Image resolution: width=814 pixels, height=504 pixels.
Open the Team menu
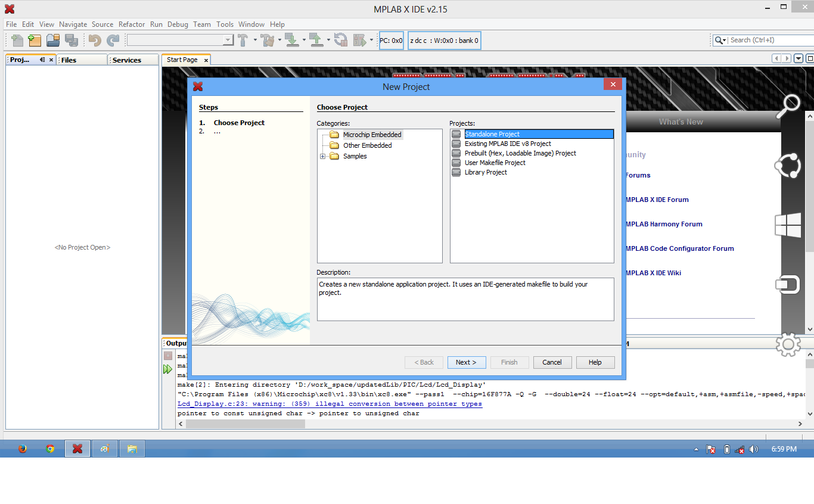pyautogui.click(x=202, y=24)
